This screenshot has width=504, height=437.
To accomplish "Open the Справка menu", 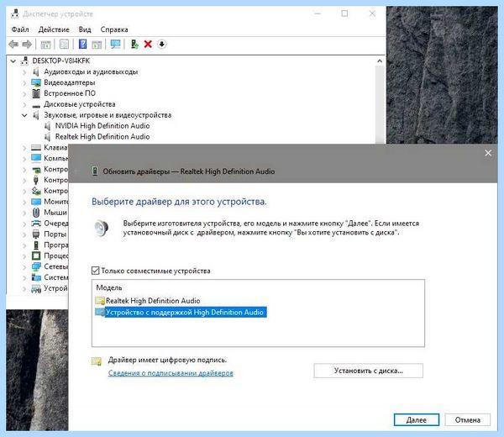I will click(x=114, y=29).
